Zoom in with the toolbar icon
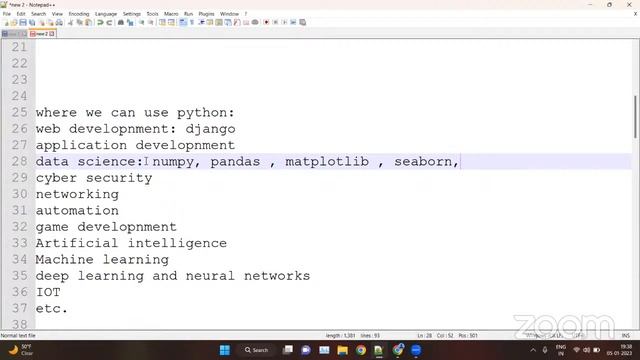 [x=142, y=22]
